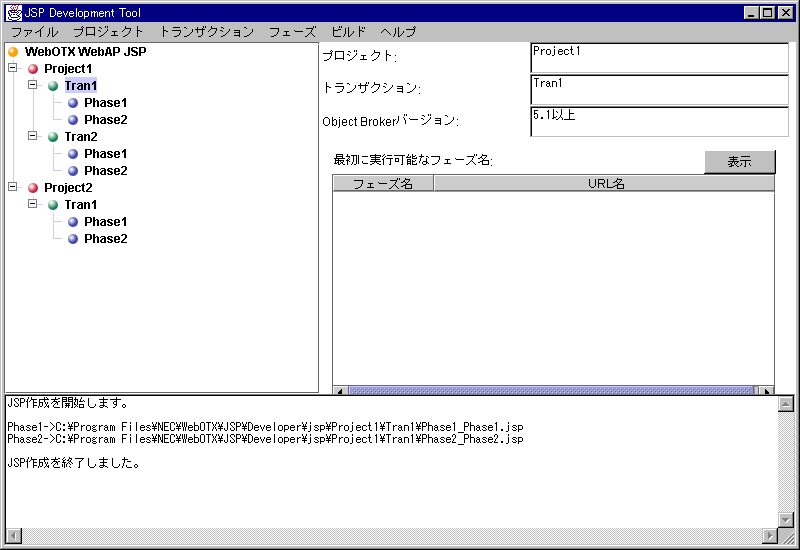Screen dimensions: 800x550
Task: Select the Project2 tree label
Action: point(68,188)
